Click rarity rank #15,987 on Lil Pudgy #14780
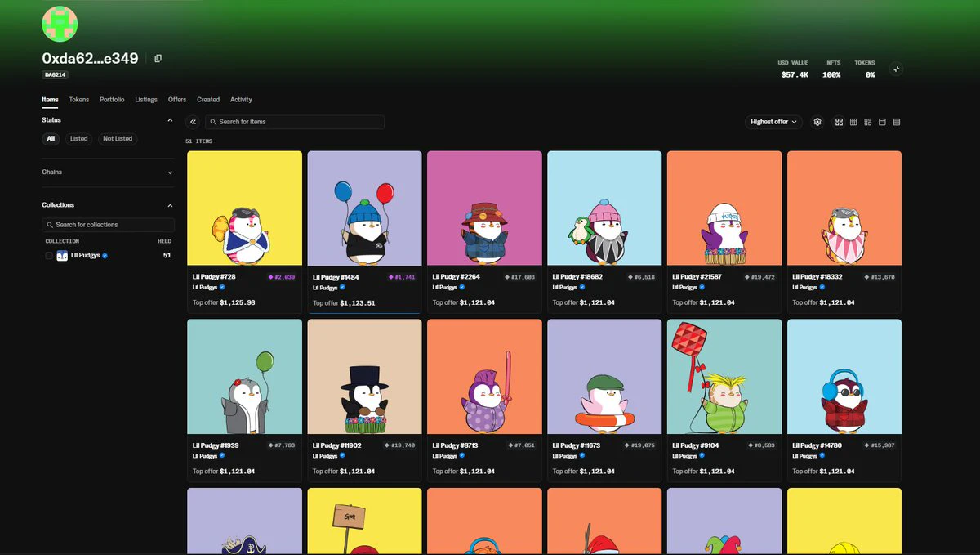The image size is (980, 555). [880, 445]
